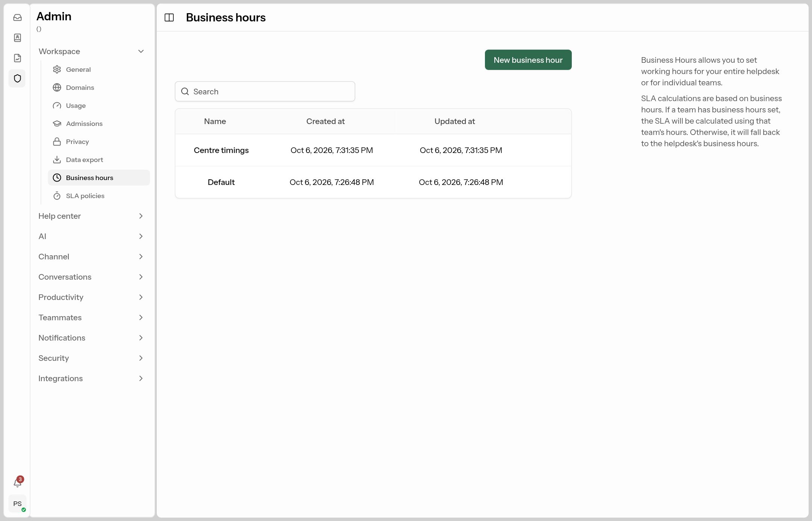
Task: Open the PS profile avatar
Action: pos(17,504)
